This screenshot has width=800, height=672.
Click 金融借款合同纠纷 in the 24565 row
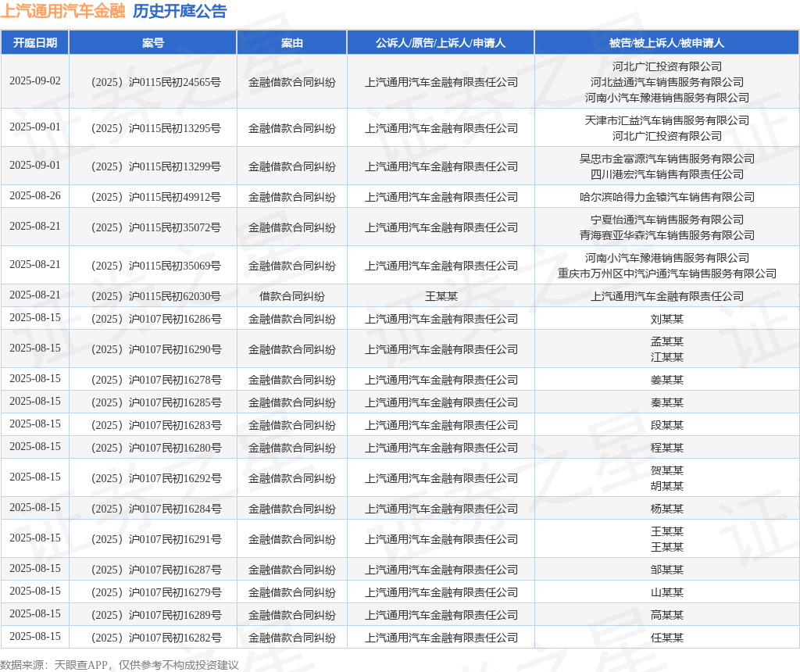point(292,82)
